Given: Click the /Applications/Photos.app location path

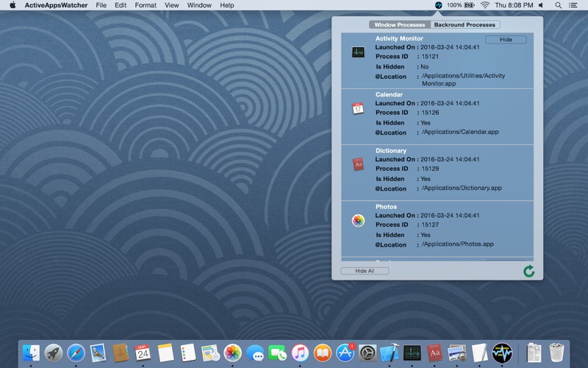Looking at the screenshot, I should pos(457,244).
